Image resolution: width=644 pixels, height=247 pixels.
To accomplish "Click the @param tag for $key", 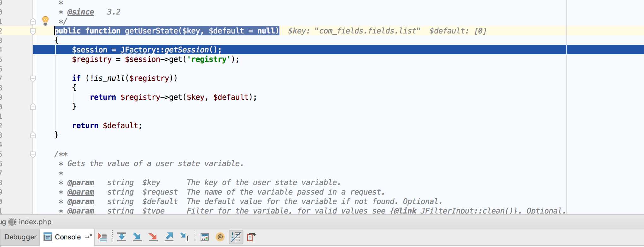I will (80, 183).
